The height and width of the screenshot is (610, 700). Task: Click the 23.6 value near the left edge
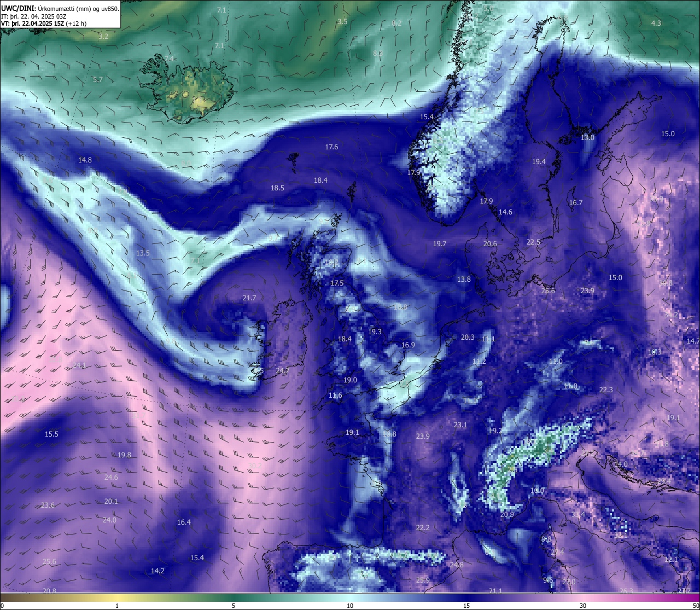click(x=48, y=505)
